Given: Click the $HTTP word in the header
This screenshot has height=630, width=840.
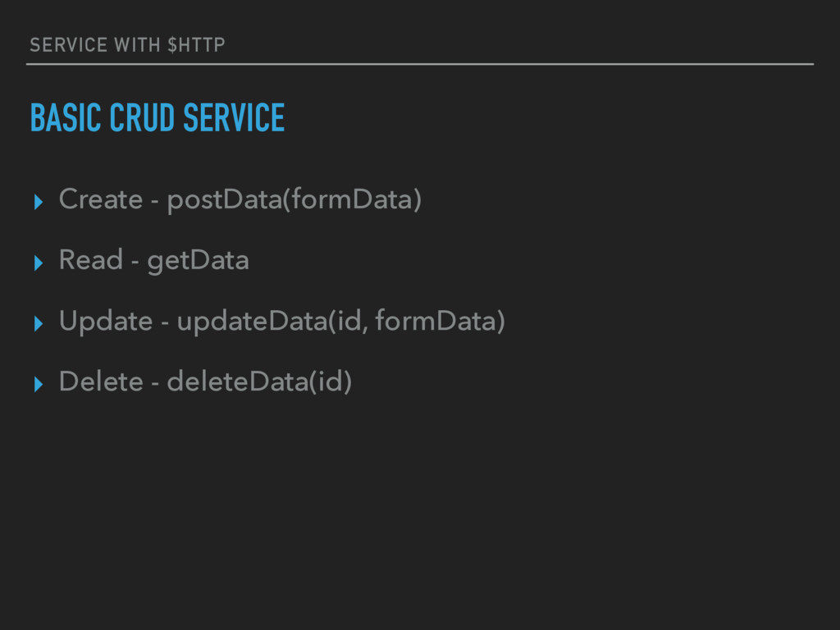Looking at the screenshot, I should coord(196,45).
